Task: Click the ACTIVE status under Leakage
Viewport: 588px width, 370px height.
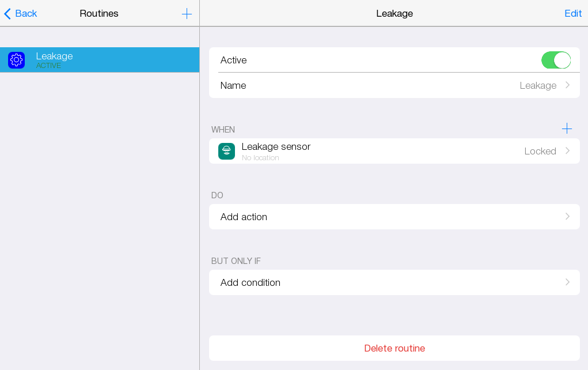Action: tap(48, 66)
